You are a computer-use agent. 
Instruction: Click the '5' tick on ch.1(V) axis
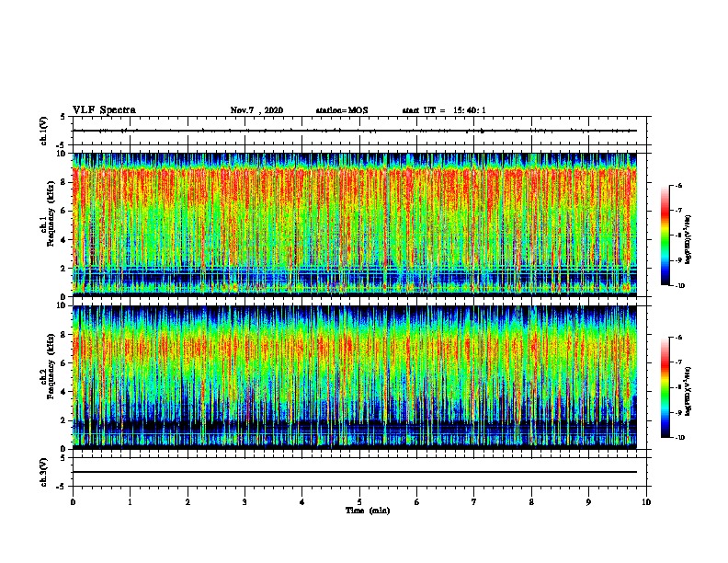coord(63,117)
